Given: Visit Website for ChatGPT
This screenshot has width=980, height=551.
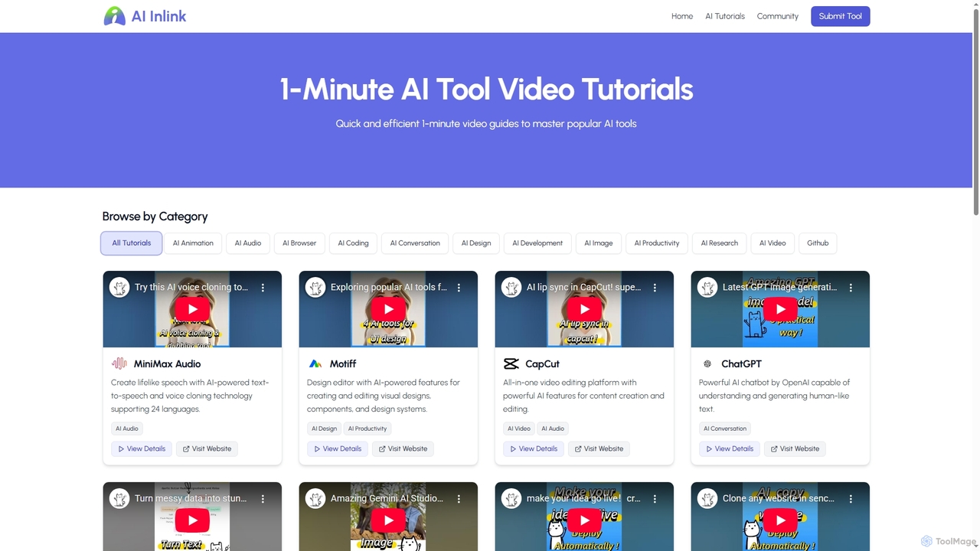Looking at the screenshot, I should point(795,449).
